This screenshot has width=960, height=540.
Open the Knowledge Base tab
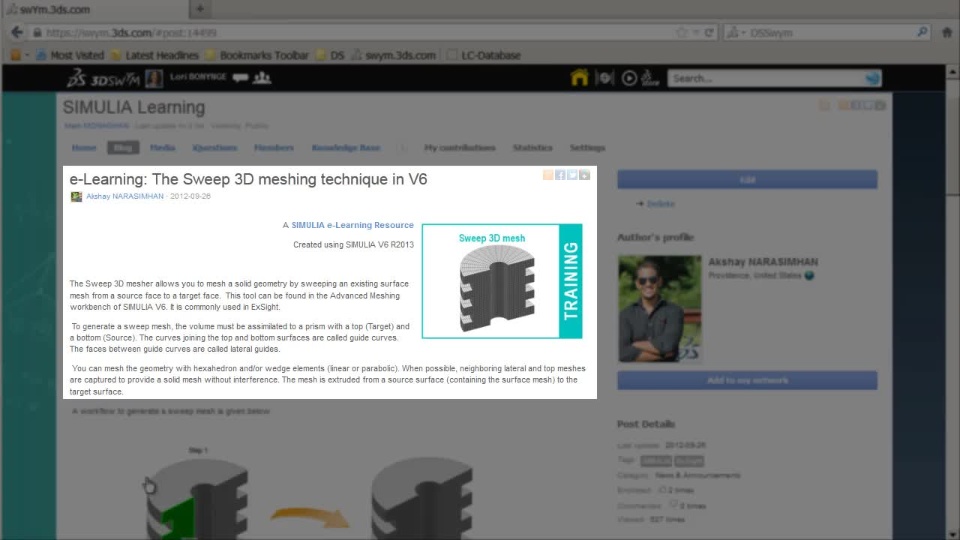tap(346, 148)
